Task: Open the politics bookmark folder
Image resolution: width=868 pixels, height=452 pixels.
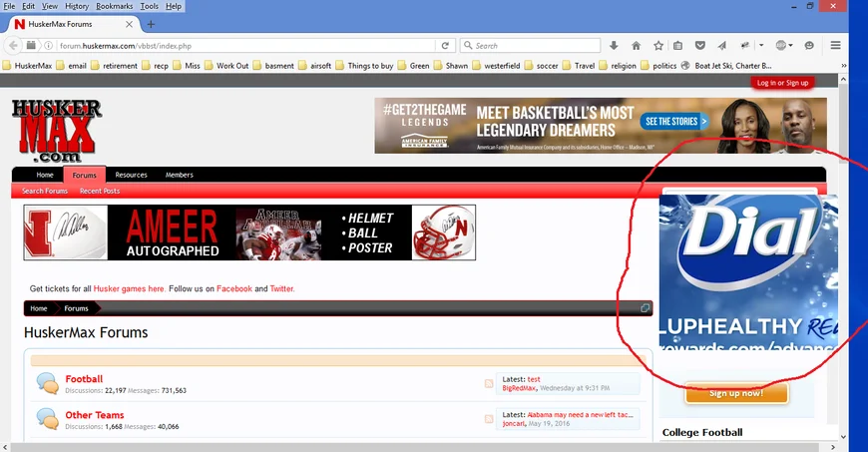Action: point(658,66)
